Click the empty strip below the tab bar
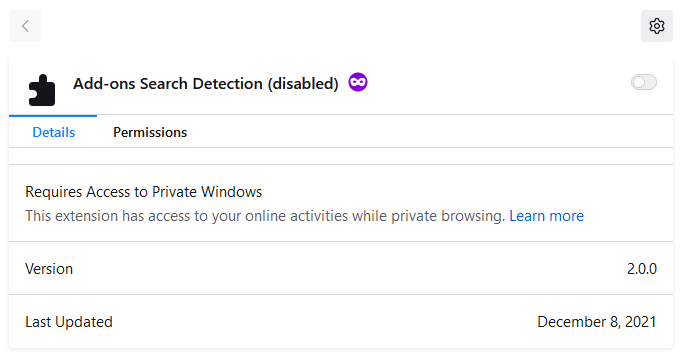695x364 pixels. point(341,156)
